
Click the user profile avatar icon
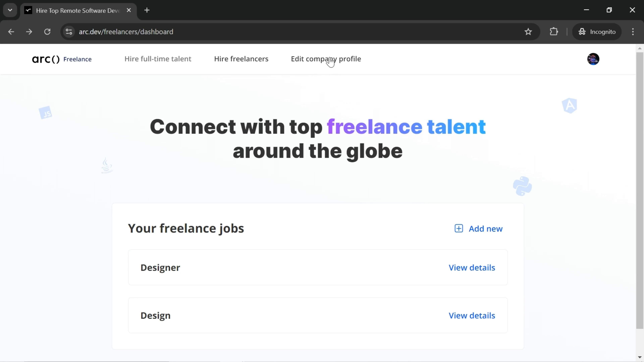pyautogui.click(x=594, y=59)
